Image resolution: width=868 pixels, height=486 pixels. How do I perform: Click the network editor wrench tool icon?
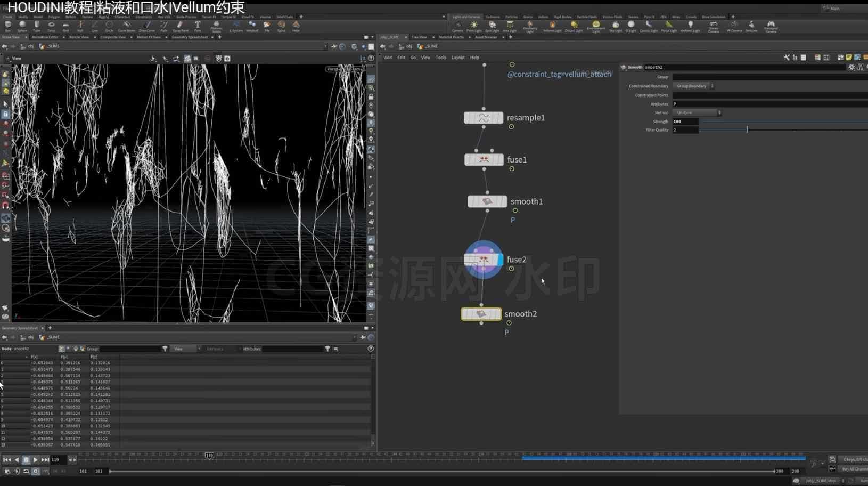[x=787, y=58]
